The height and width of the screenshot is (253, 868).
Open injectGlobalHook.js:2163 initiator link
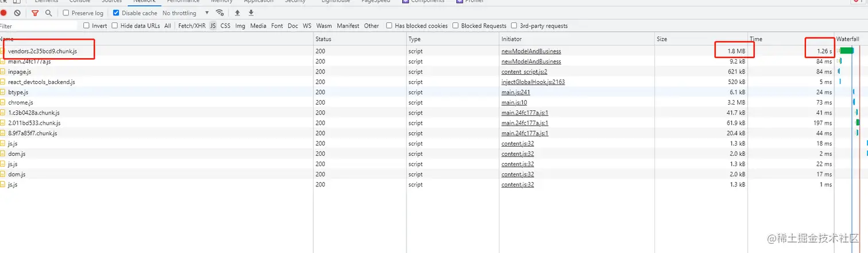pyautogui.click(x=533, y=82)
